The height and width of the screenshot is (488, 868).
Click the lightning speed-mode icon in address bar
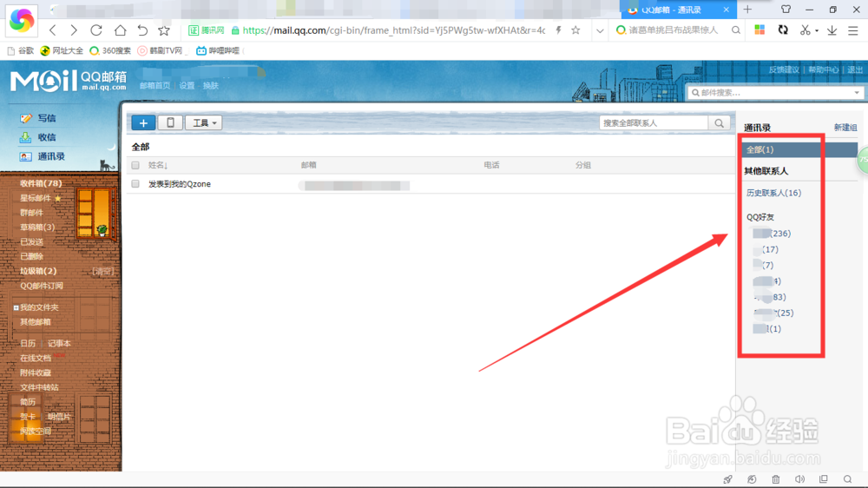(x=558, y=30)
